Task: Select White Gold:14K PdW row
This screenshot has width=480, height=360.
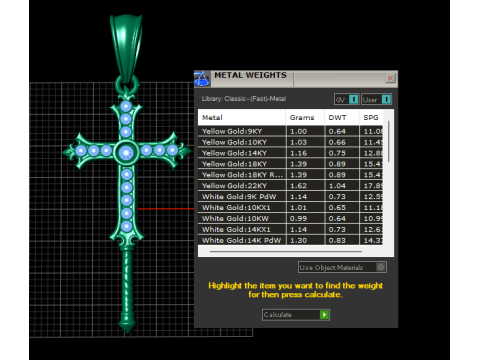Action: [x=290, y=240]
